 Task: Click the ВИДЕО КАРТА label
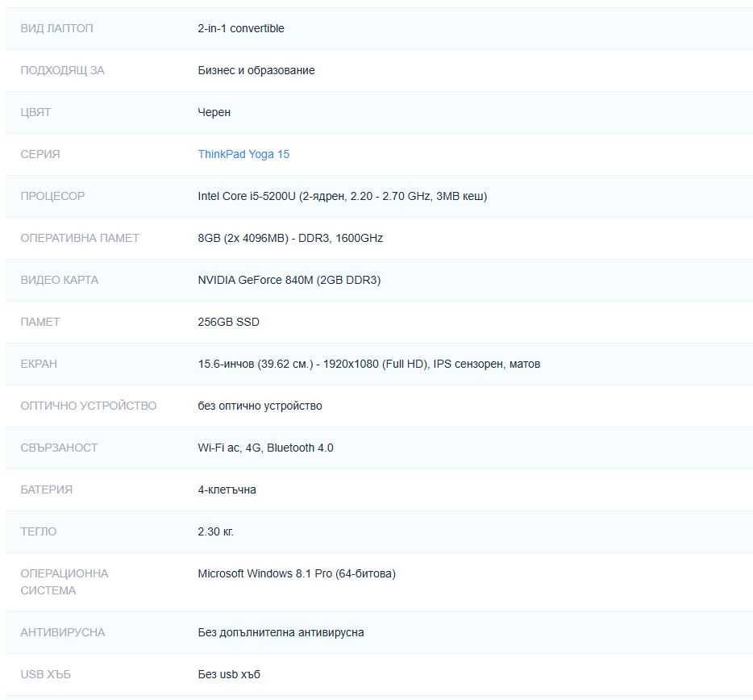(60, 280)
